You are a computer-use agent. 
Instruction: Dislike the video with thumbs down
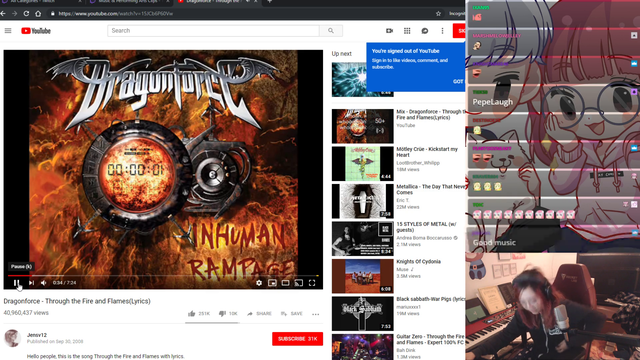pyautogui.click(x=228, y=313)
